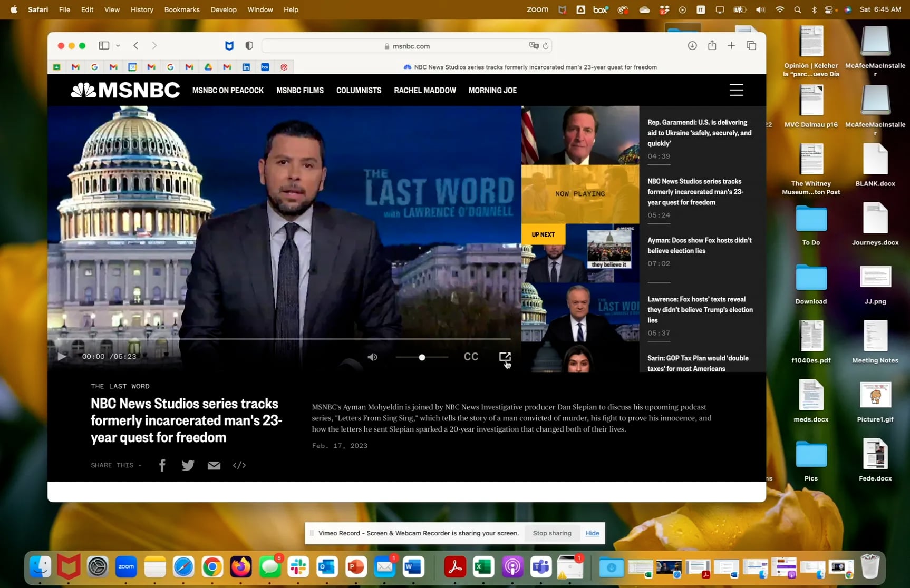Screen dimensions: 910x588
Task: Share article via email icon
Action: click(x=214, y=465)
